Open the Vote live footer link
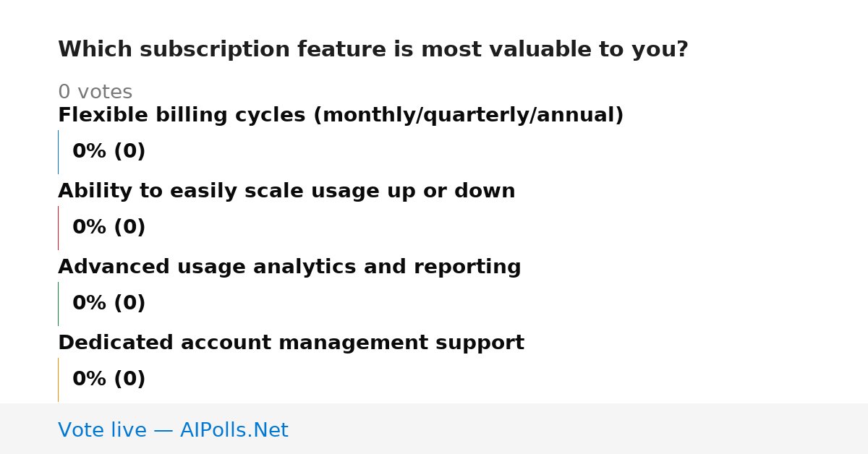The image size is (868, 454). click(x=173, y=431)
